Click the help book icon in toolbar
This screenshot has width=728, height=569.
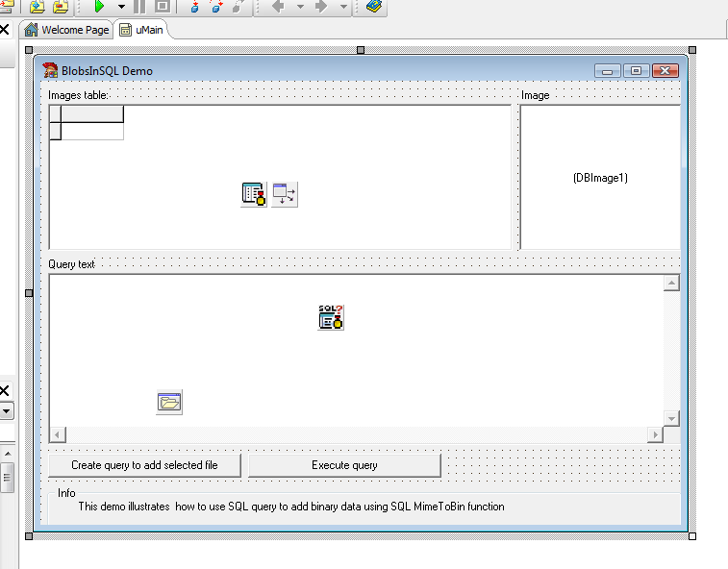pyautogui.click(x=374, y=7)
